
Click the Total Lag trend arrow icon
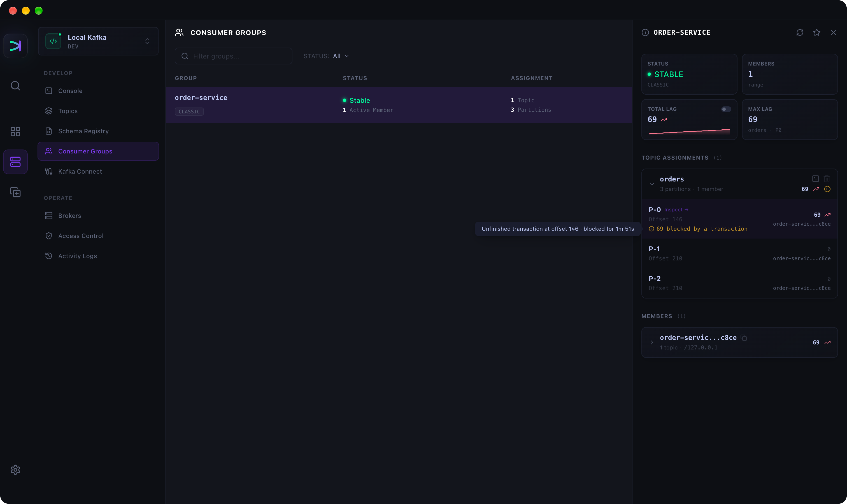(664, 120)
